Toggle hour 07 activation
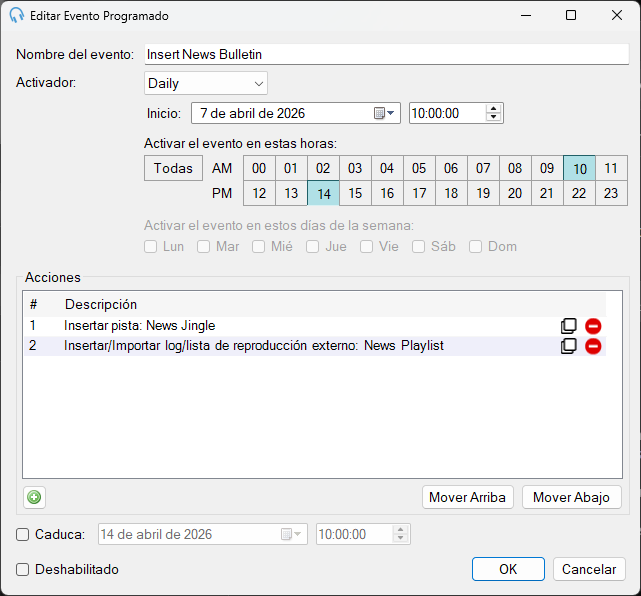The width and height of the screenshot is (641, 596). point(483,168)
